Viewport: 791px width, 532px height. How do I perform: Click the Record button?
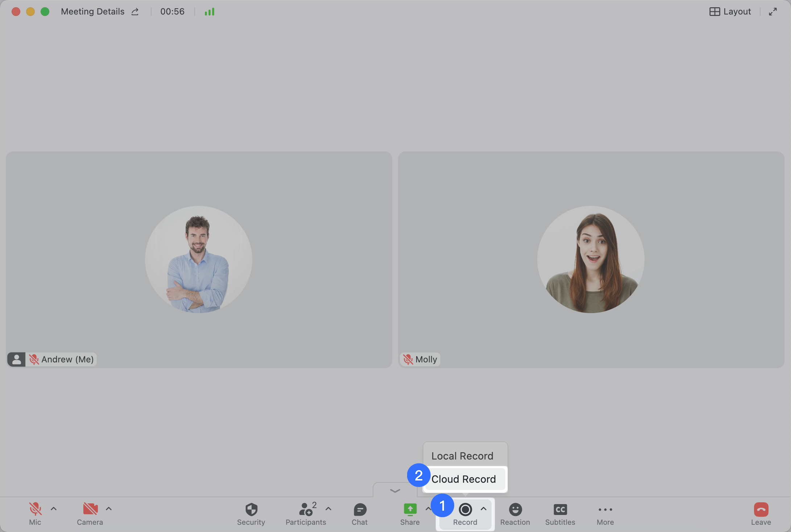465,514
